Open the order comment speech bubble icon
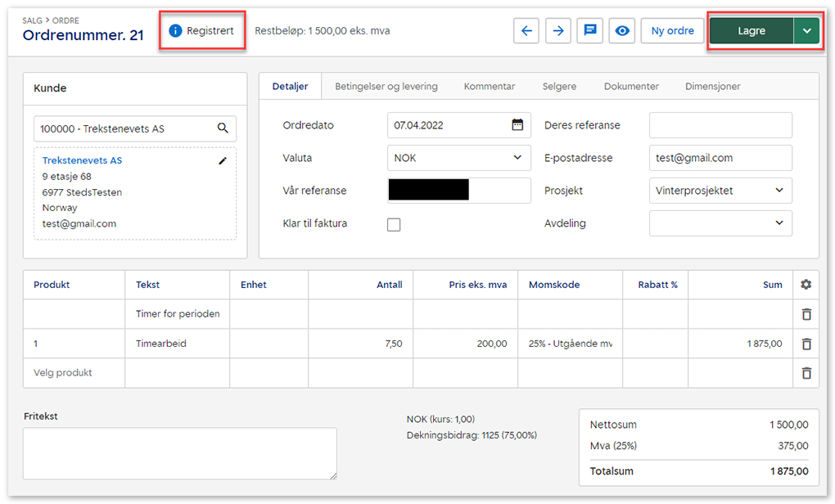 (x=590, y=31)
